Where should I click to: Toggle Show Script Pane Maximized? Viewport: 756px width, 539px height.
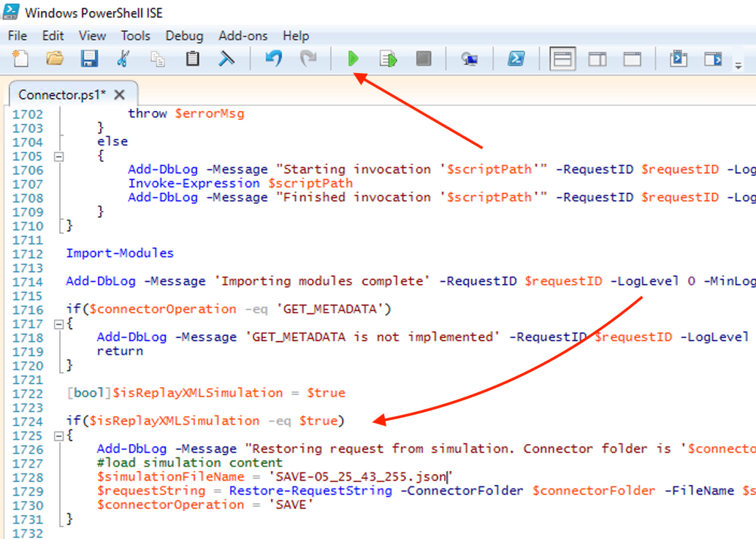(632, 58)
